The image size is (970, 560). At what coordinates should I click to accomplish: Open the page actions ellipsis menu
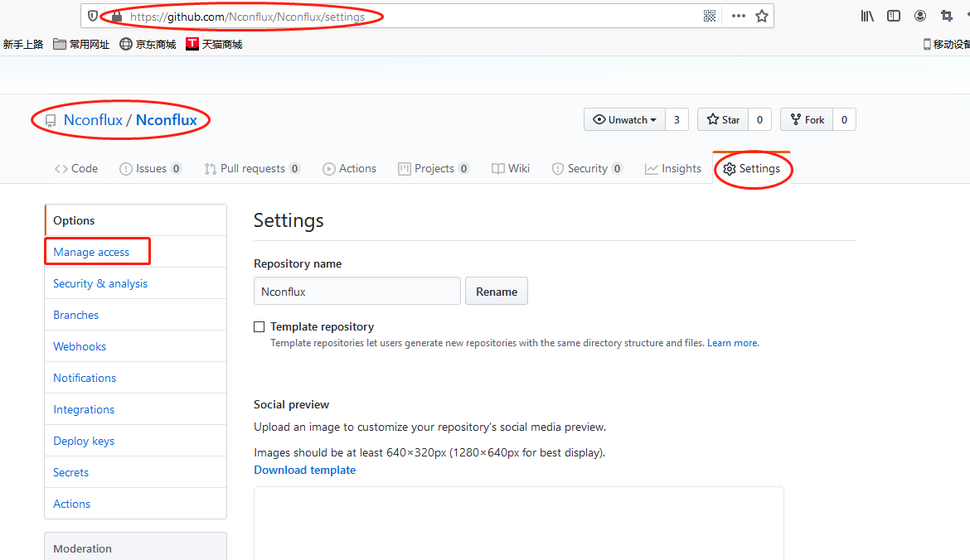pyautogui.click(x=738, y=16)
